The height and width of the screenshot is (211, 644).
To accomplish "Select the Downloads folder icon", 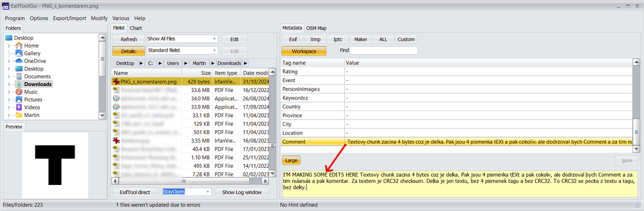I will (19, 84).
